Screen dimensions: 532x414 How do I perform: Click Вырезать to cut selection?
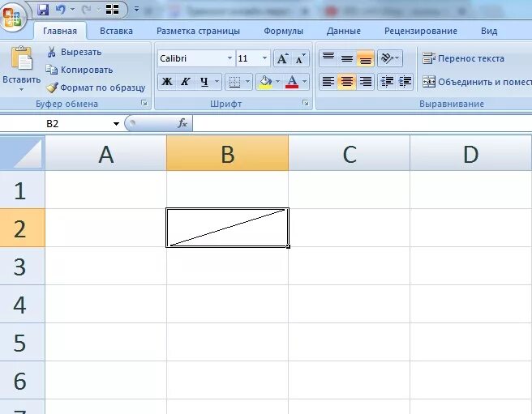pyautogui.click(x=74, y=52)
